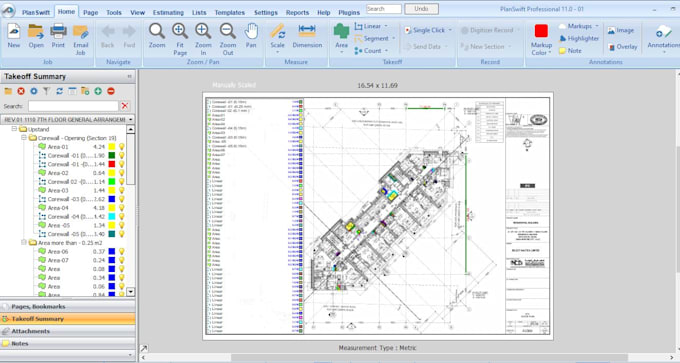Image resolution: width=680 pixels, height=363 pixels.
Task: Print the current page
Action: tap(58, 36)
